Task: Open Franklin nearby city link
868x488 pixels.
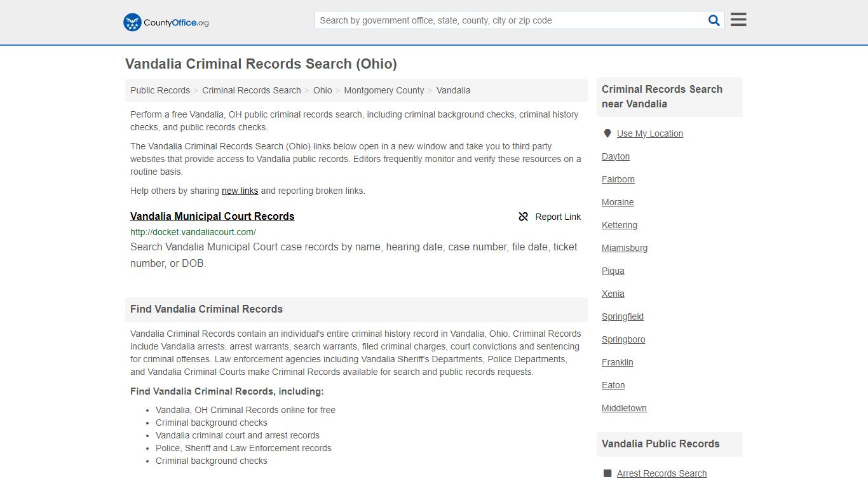Action: (618, 362)
